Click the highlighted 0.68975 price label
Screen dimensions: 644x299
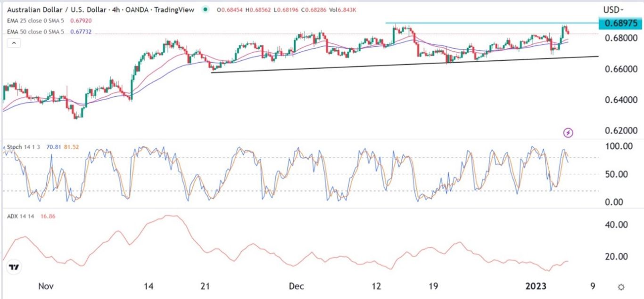pos(620,23)
